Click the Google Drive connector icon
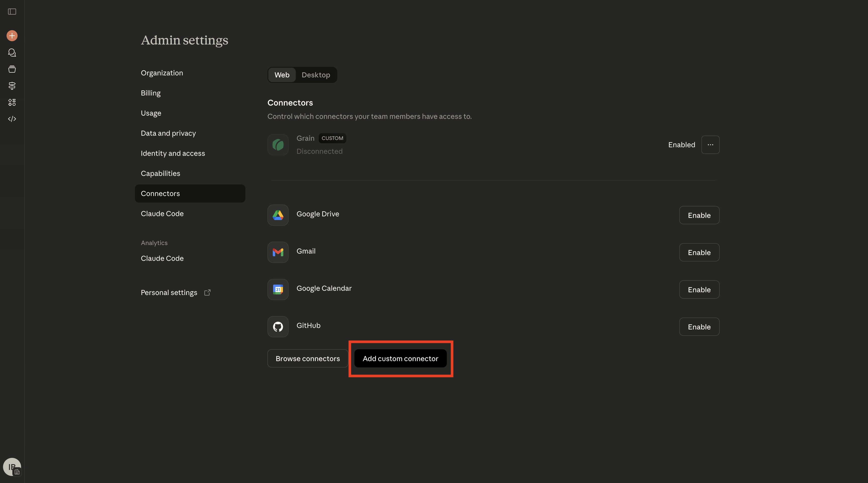Viewport: 868px width, 483px height. pos(278,215)
